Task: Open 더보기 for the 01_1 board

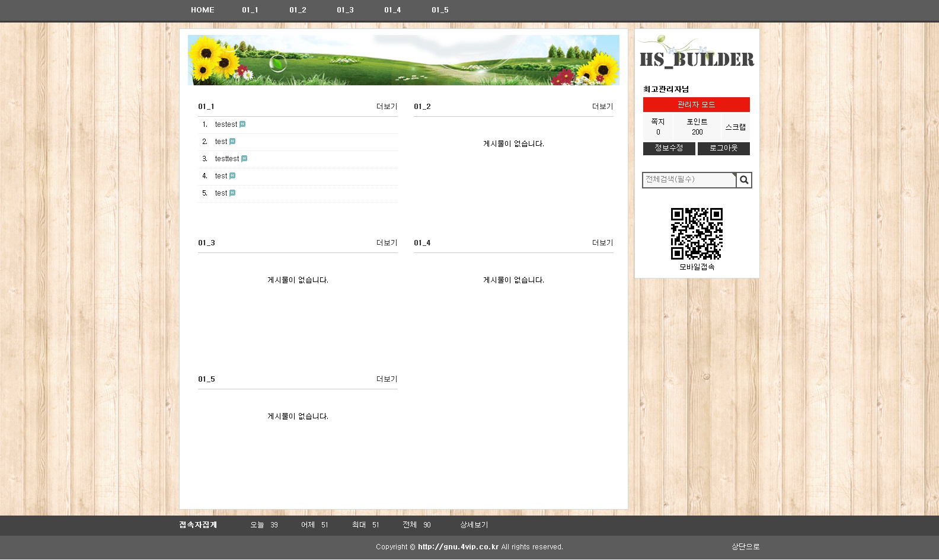Action: click(x=387, y=107)
